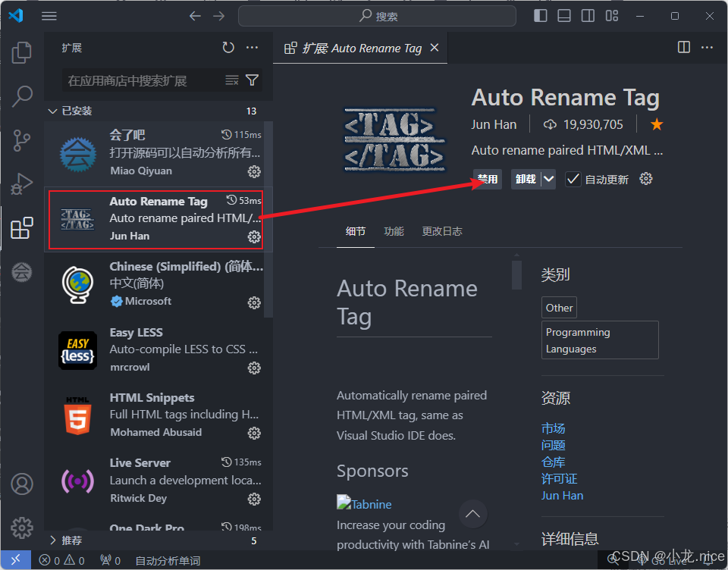Click the ports forwarded status item
The height and width of the screenshot is (570, 728).
tap(111, 560)
